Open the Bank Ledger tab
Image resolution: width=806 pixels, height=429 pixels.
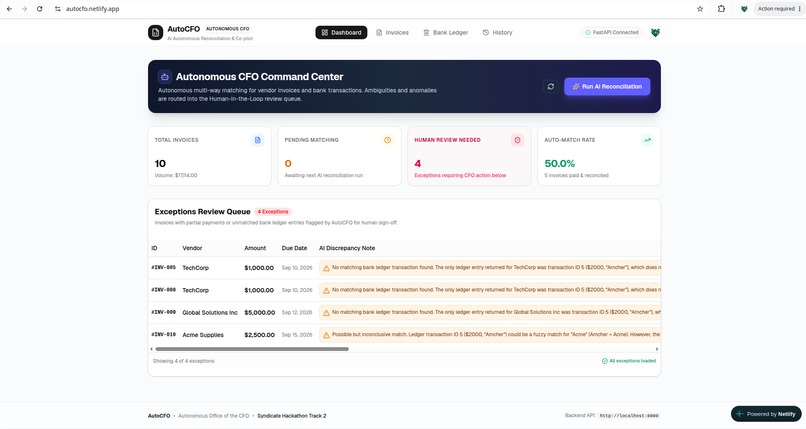tap(446, 32)
